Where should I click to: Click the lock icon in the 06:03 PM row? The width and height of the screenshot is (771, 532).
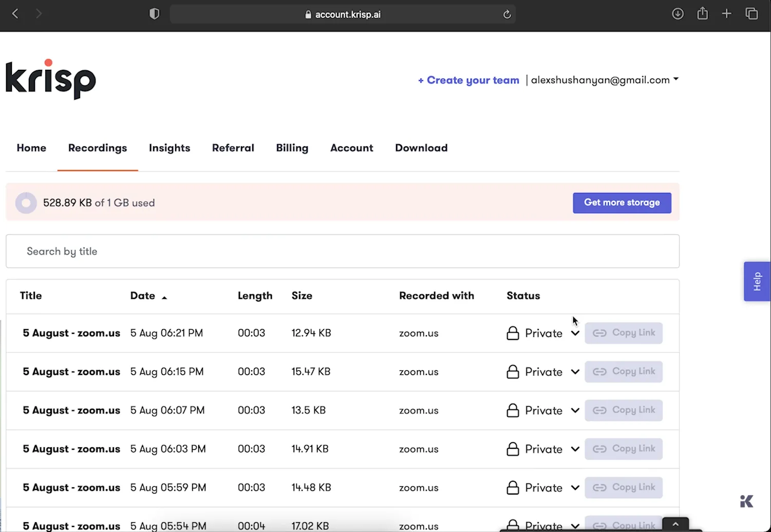click(x=513, y=449)
